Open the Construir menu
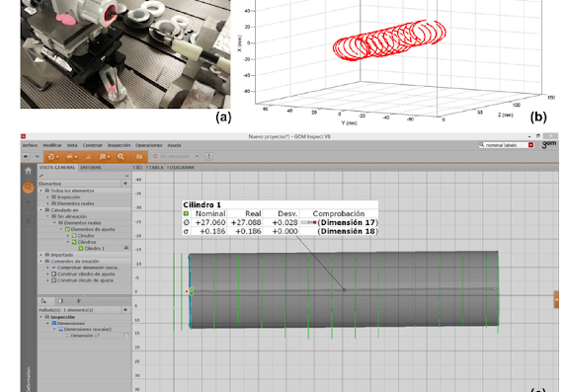Screen dimensions: 565x392 93,145
